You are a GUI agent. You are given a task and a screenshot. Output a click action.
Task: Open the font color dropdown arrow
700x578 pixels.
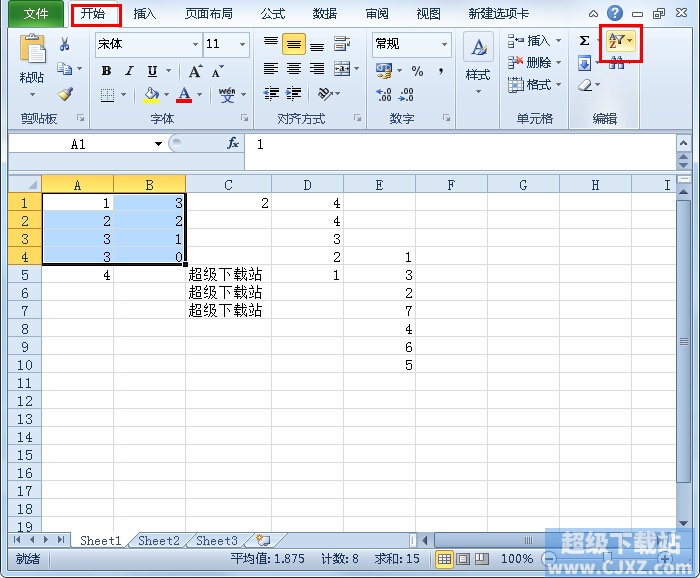199,95
